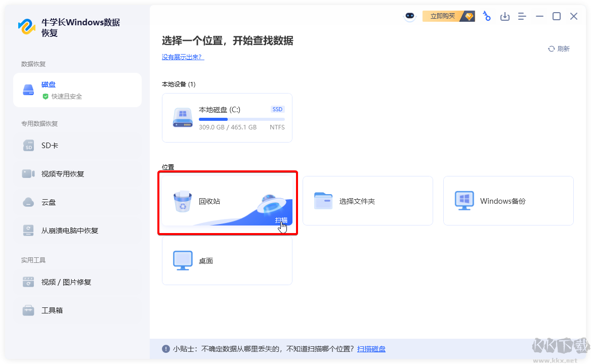Click the 刷新 refresh control
This screenshot has width=591, height=364.
(559, 49)
